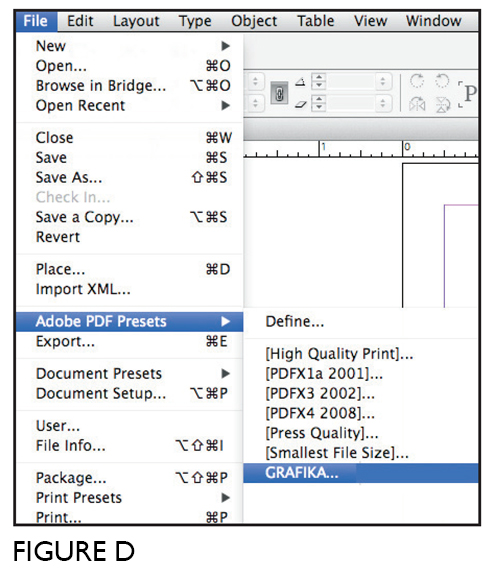This screenshot has width=500, height=576.
Task: Select Browse in Bridge...
Action: click(130, 86)
